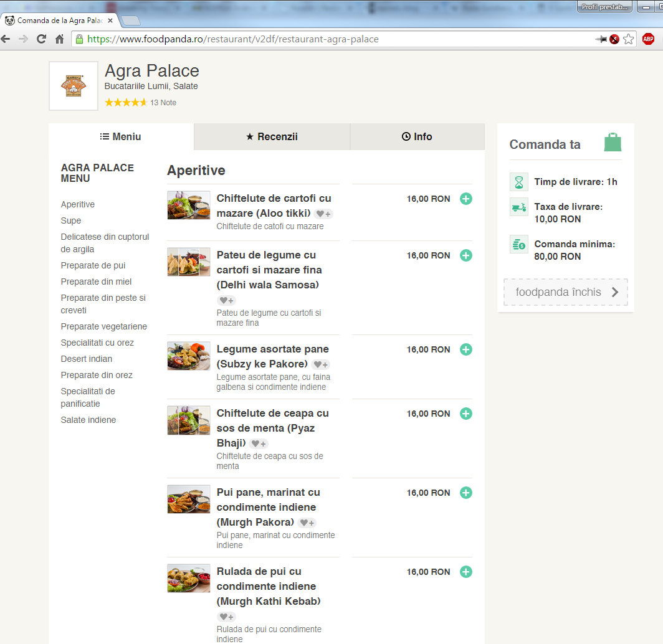Open Preparate din peste si creveti section
The height and width of the screenshot is (644, 663).
[103, 304]
